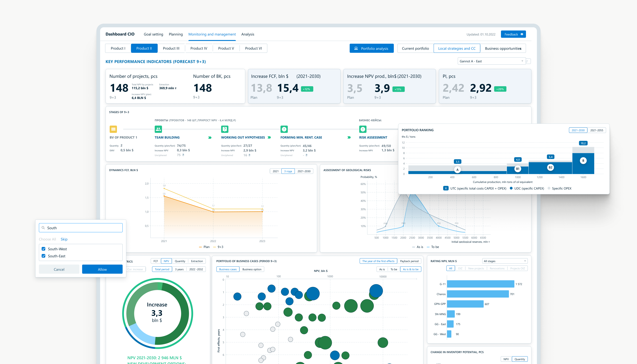Select 2021-2055 period in Portfolio Ranking

pyautogui.click(x=597, y=130)
